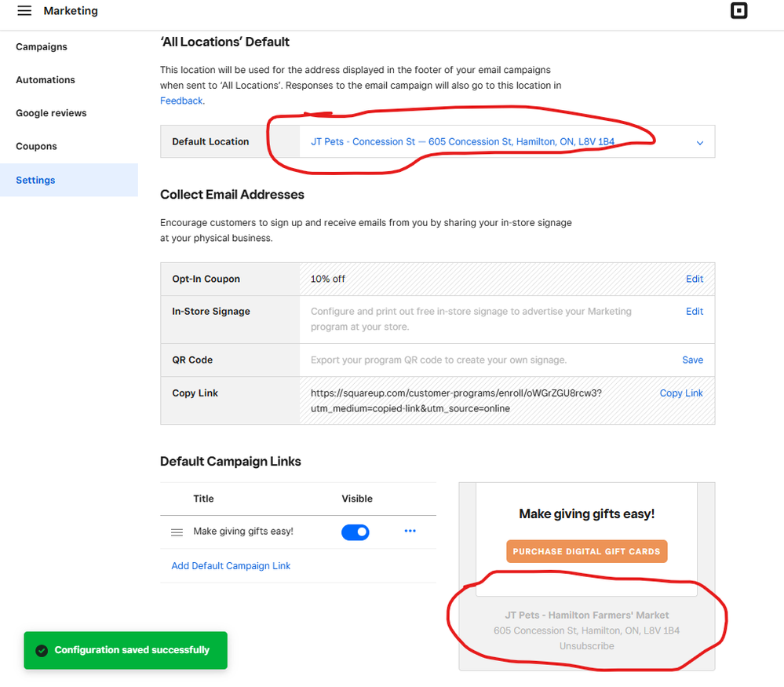Click the green checkmark in the success notification
Image resolution: width=784 pixels, height=687 pixels.
[41, 650]
